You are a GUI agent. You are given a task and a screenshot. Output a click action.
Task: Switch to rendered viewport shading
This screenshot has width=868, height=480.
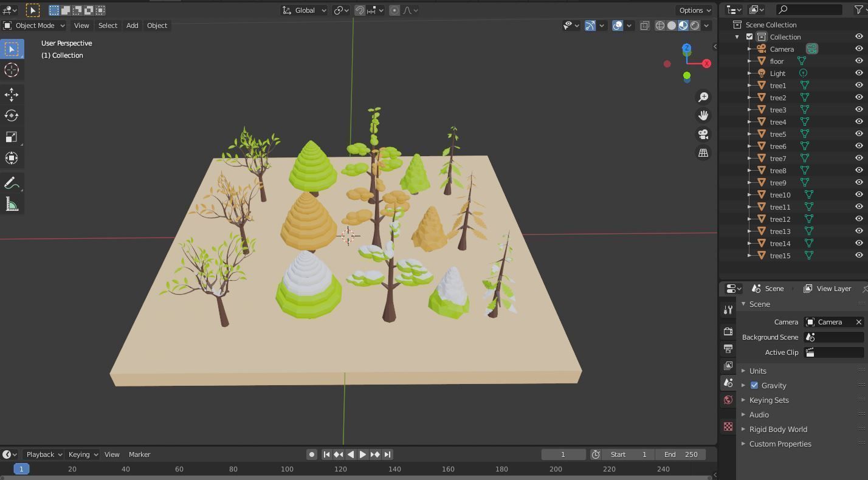click(x=694, y=26)
